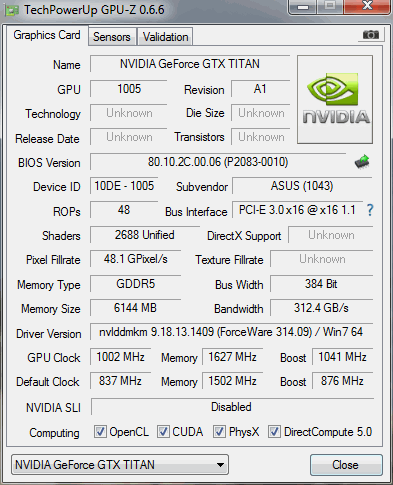The height and width of the screenshot is (485, 393).
Task: Click the camera screenshot icon
Action: point(371,34)
